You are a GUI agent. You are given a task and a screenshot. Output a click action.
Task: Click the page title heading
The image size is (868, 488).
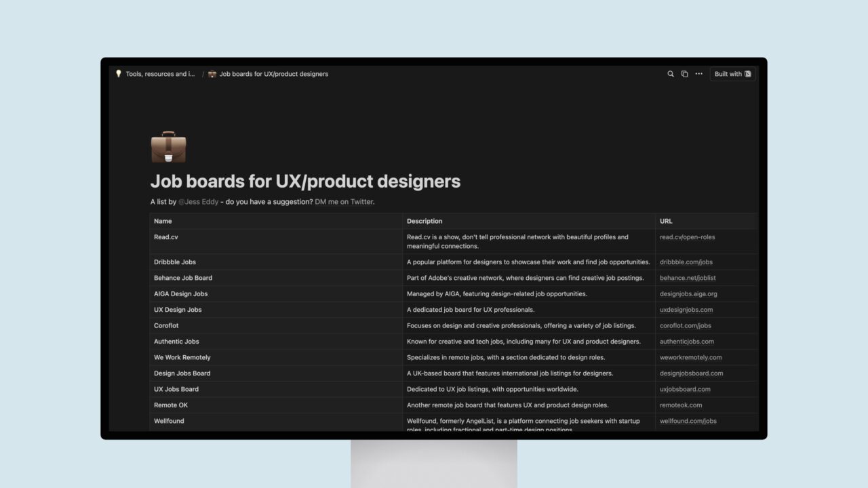(305, 182)
